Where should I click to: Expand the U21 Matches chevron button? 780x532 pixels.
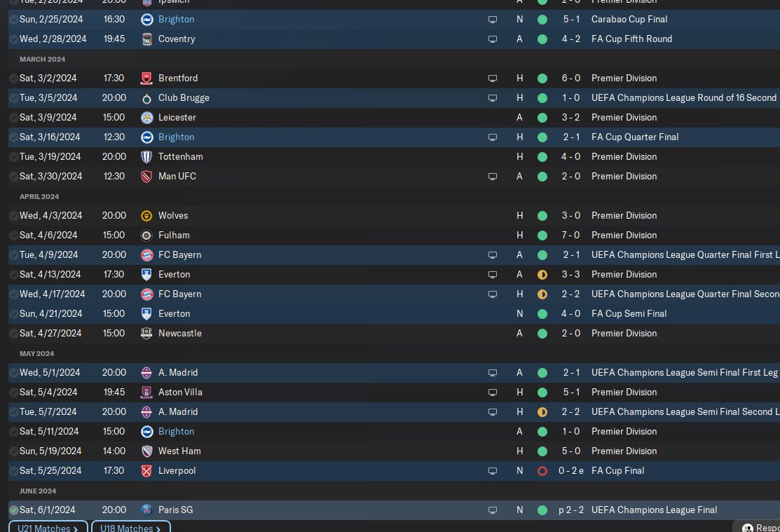click(x=48, y=526)
